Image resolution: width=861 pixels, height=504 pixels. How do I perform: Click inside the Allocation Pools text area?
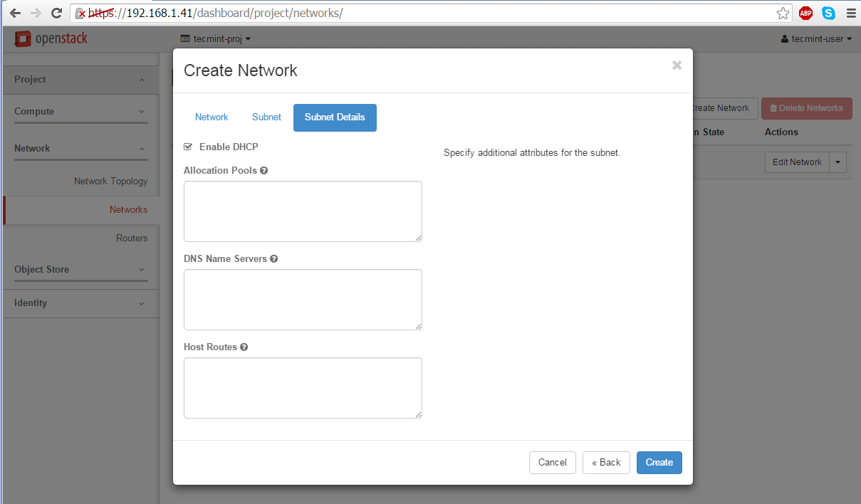303,211
